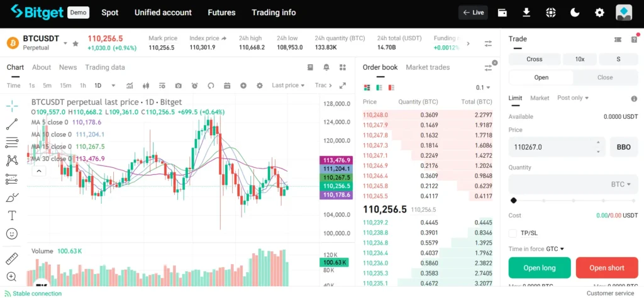This screenshot has width=644, height=298.
Task: Switch to the About tab
Action: (x=42, y=67)
